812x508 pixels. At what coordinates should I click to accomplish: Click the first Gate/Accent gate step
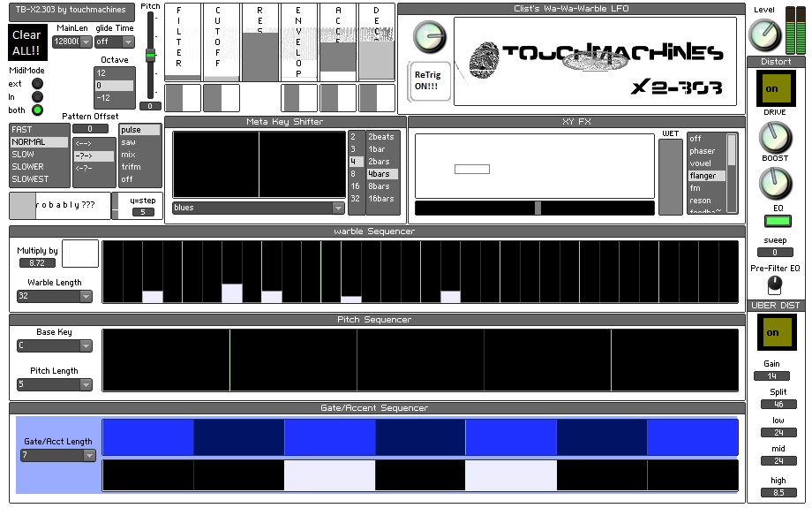pos(148,437)
